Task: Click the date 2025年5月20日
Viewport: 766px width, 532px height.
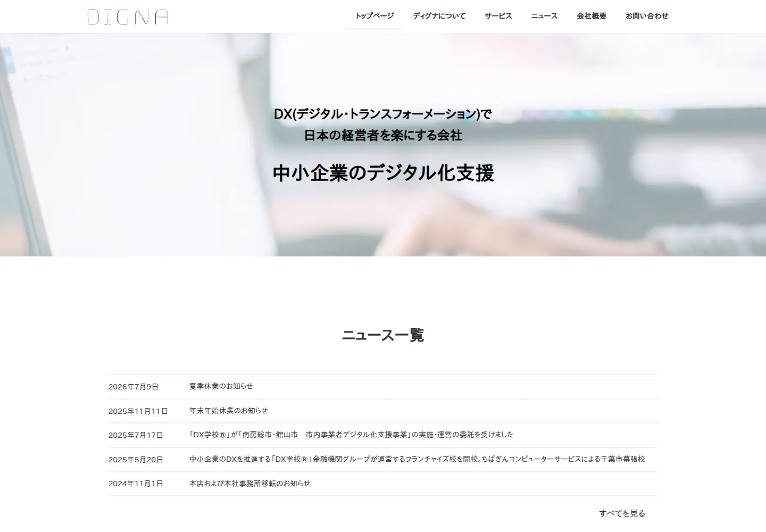Action: tap(136, 460)
